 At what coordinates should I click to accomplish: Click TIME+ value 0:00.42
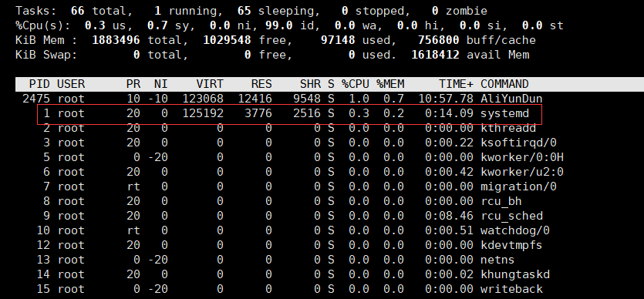coord(450,172)
